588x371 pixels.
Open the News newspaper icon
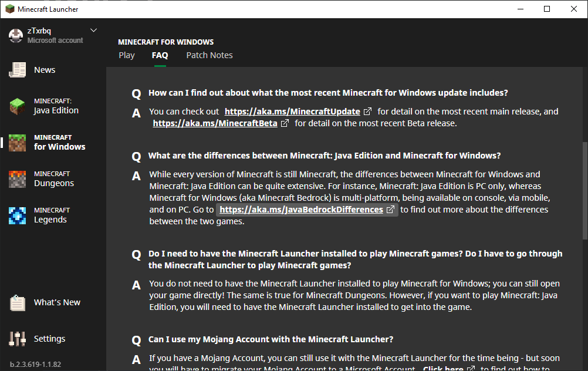point(18,70)
